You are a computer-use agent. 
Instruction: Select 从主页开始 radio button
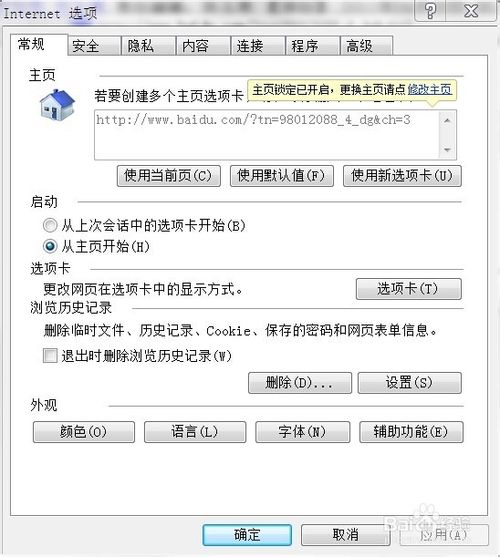(x=50, y=246)
